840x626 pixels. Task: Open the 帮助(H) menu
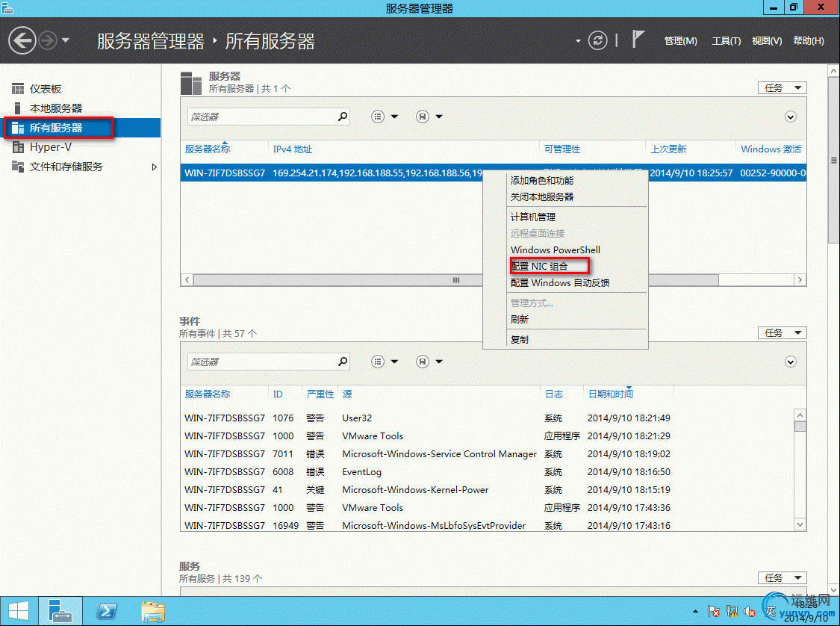pyautogui.click(x=809, y=41)
